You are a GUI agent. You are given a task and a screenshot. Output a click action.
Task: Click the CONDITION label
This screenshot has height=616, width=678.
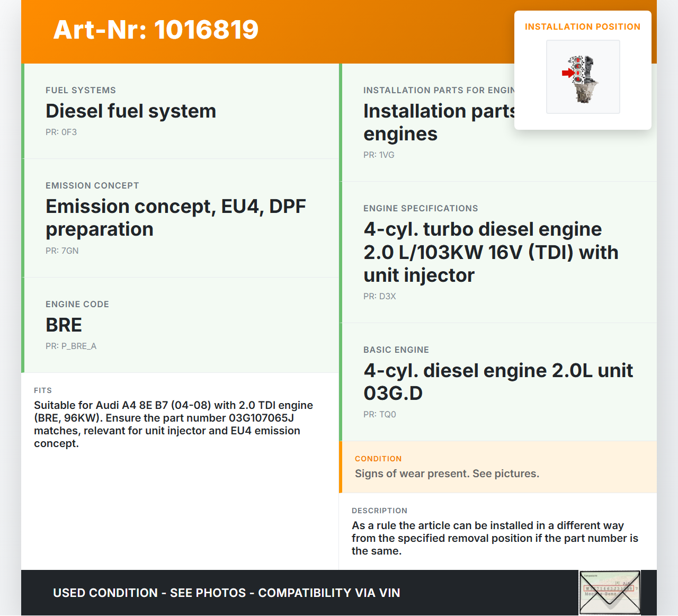(378, 459)
